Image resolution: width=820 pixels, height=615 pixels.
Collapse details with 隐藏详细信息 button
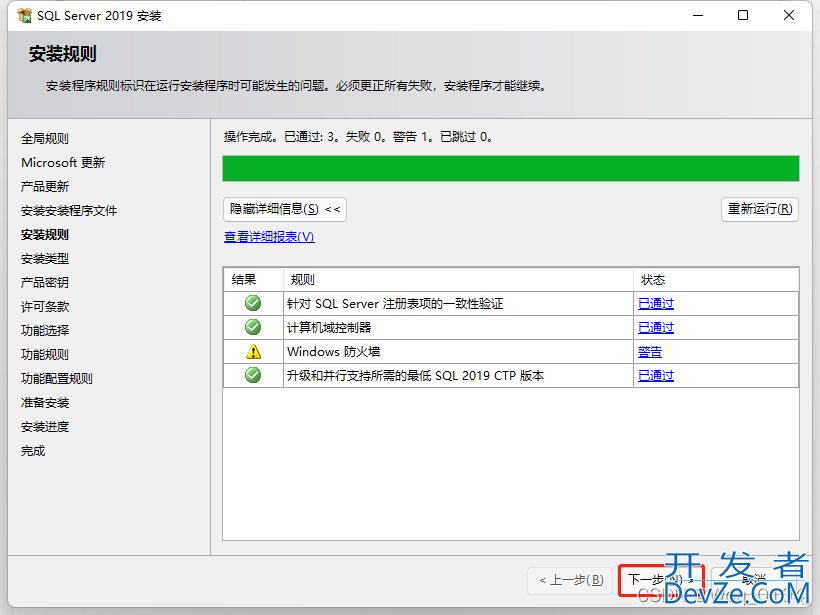284,209
